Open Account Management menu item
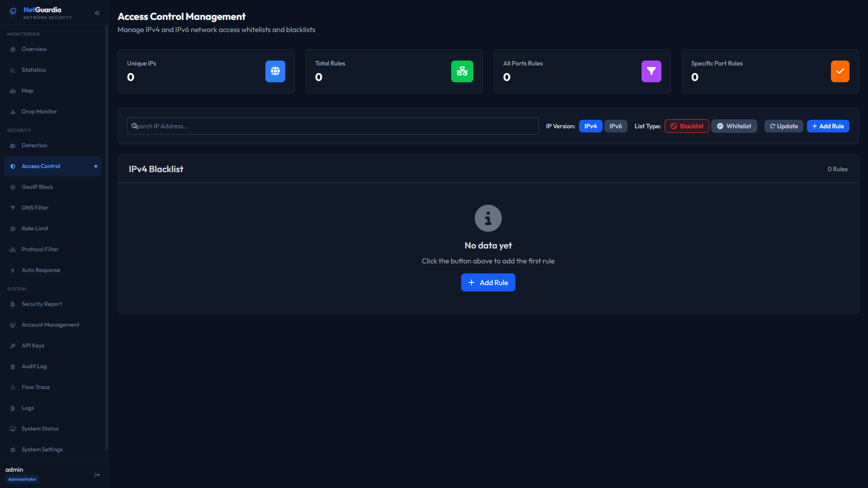 [x=52, y=325]
